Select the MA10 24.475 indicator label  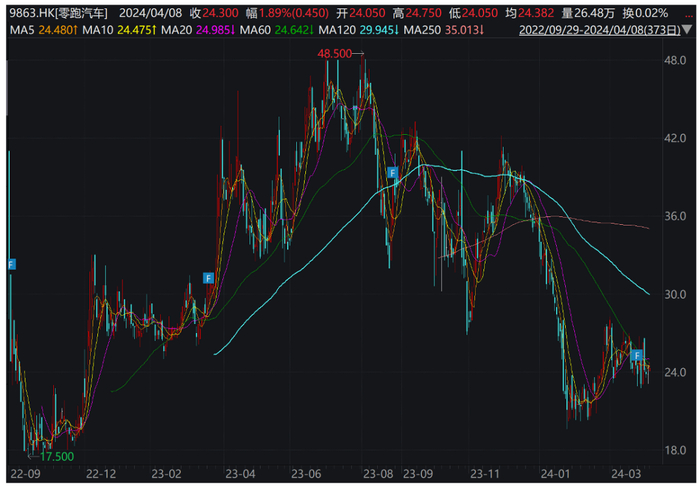pyautogui.click(x=119, y=30)
